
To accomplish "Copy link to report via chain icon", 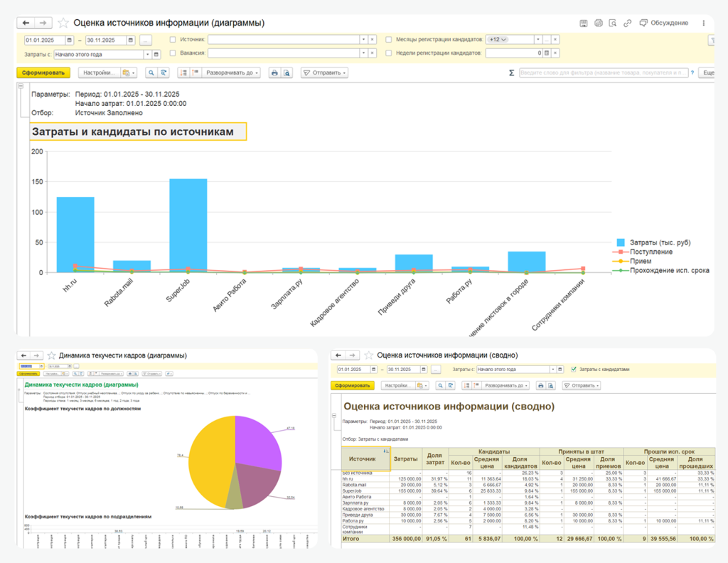I will pyautogui.click(x=627, y=23).
